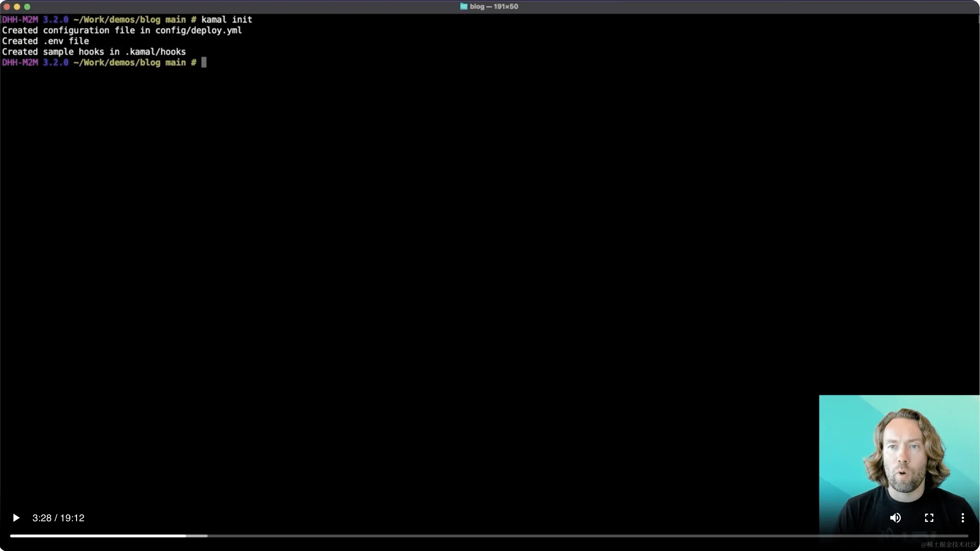The height and width of the screenshot is (551, 980).
Task: Click the 'kamal init' command text
Action: coord(226,19)
